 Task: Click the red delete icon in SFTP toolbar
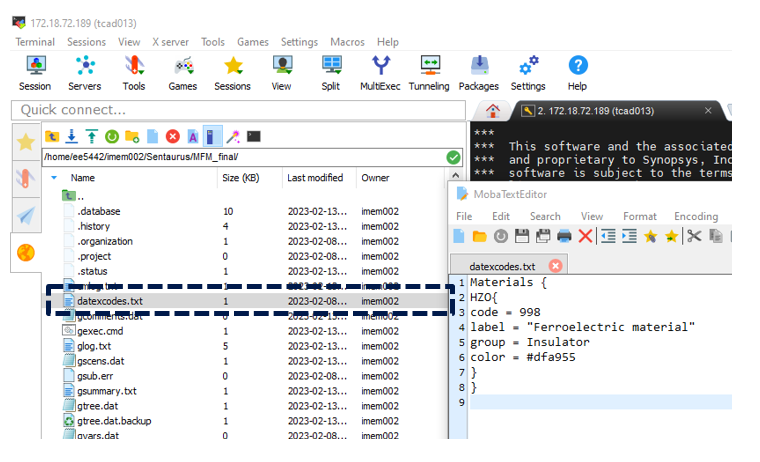[x=173, y=136]
